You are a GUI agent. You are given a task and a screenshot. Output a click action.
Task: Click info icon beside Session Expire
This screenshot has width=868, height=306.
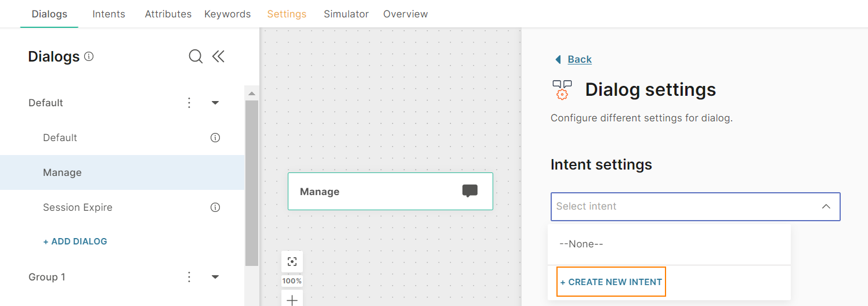click(x=215, y=207)
